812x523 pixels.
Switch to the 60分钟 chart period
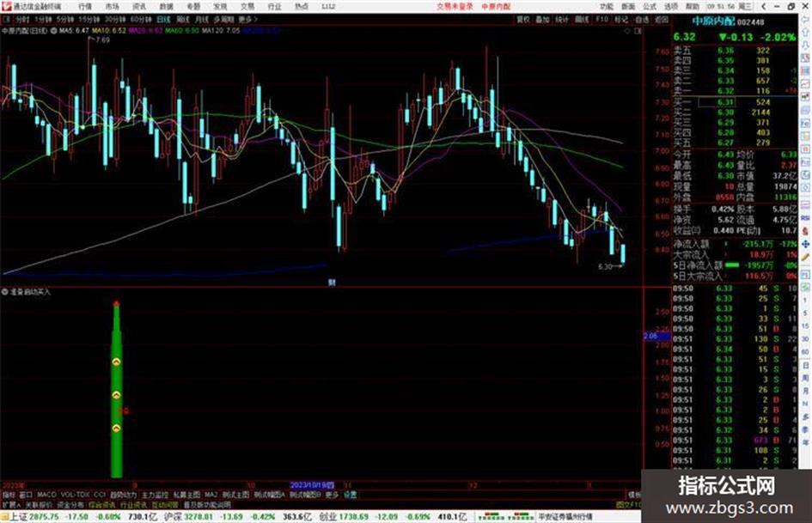point(140,19)
